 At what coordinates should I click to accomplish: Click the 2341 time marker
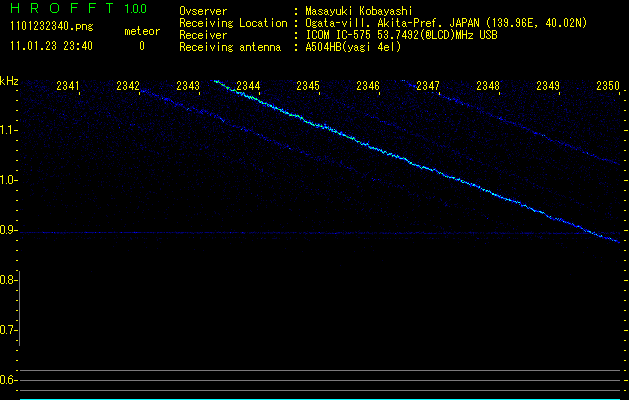68,86
